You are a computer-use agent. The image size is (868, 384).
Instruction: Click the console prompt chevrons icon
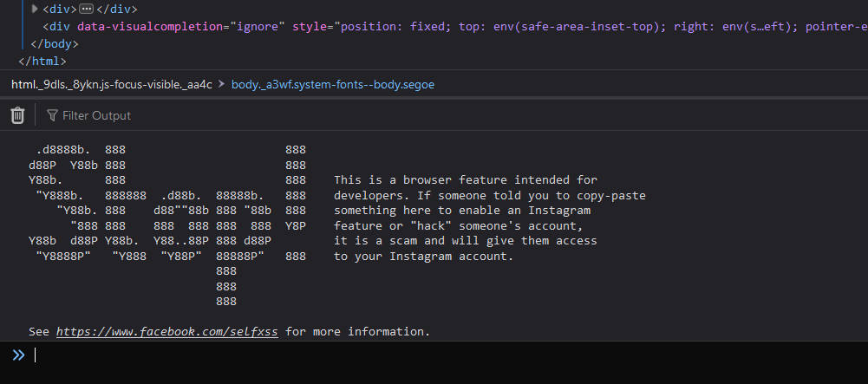click(x=18, y=355)
